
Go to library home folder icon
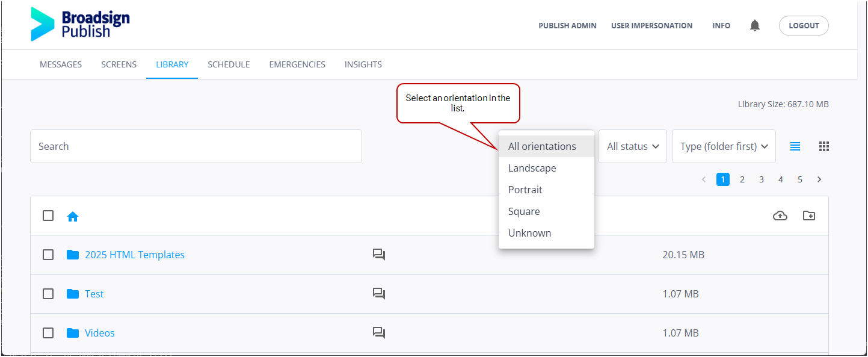click(x=73, y=217)
